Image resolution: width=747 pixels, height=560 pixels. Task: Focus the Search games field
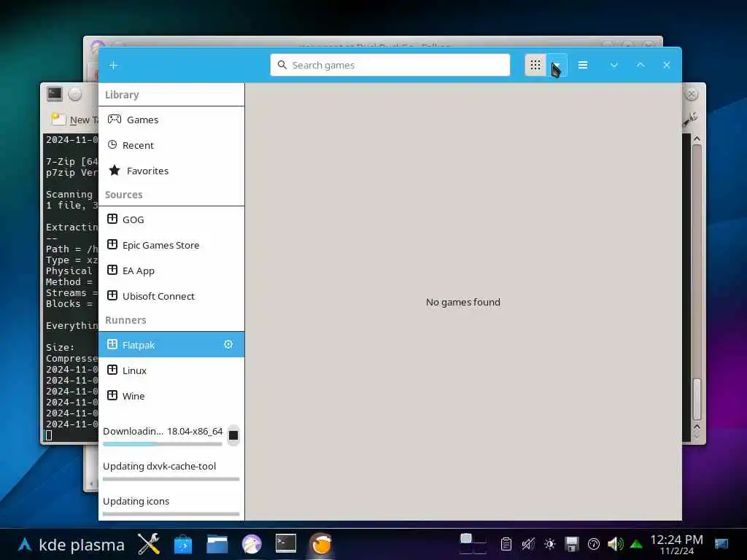point(390,65)
